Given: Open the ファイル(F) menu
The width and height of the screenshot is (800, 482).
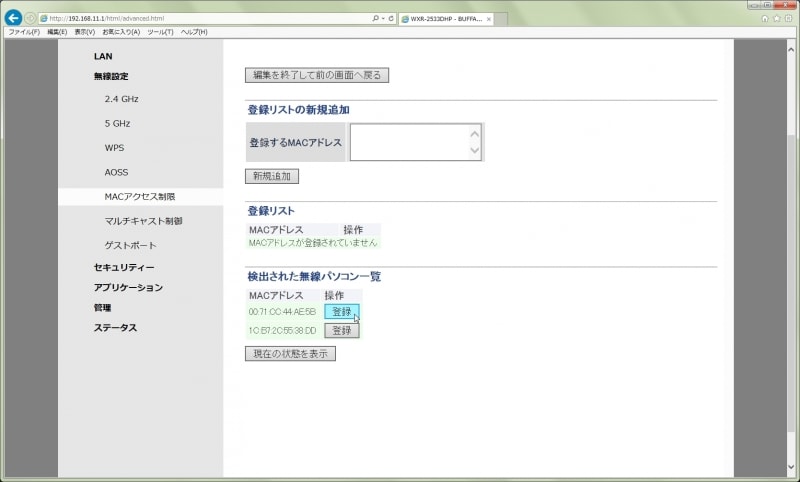Looking at the screenshot, I should 24,32.
